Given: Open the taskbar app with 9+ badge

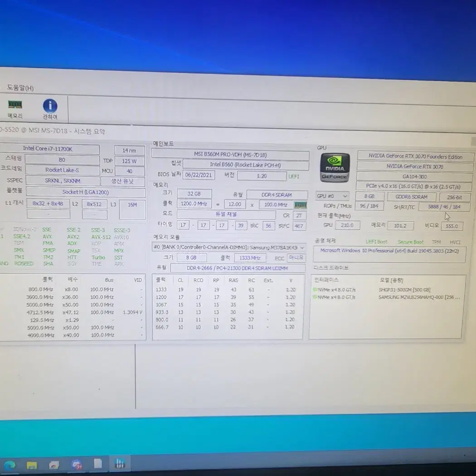Looking at the screenshot, I should point(77,465).
